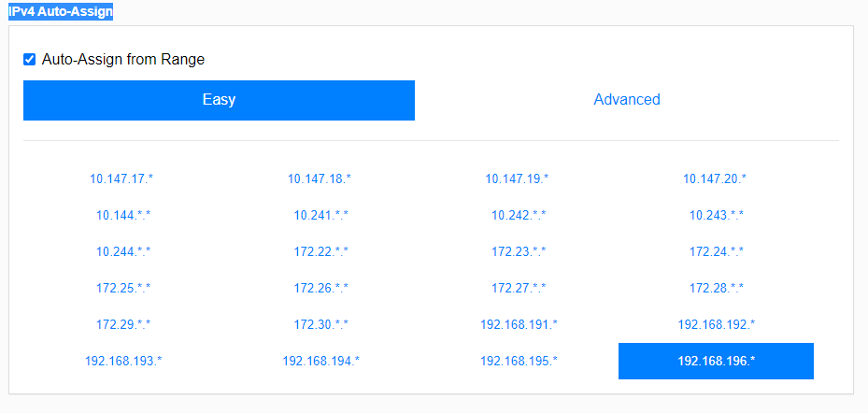Pick the 172.27.*.* range option
Viewport: 868px width, 413px height.
(x=519, y=288)
